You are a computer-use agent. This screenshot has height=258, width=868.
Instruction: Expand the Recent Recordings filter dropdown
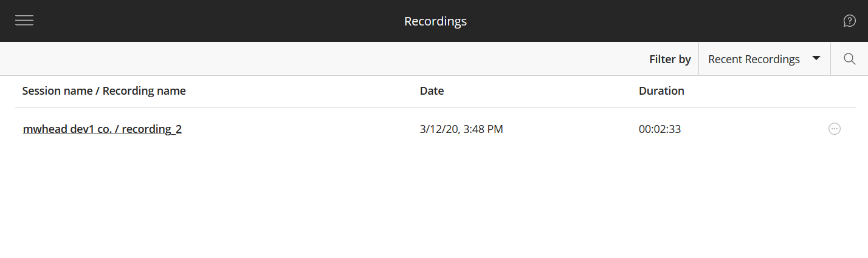click(764, 59)
